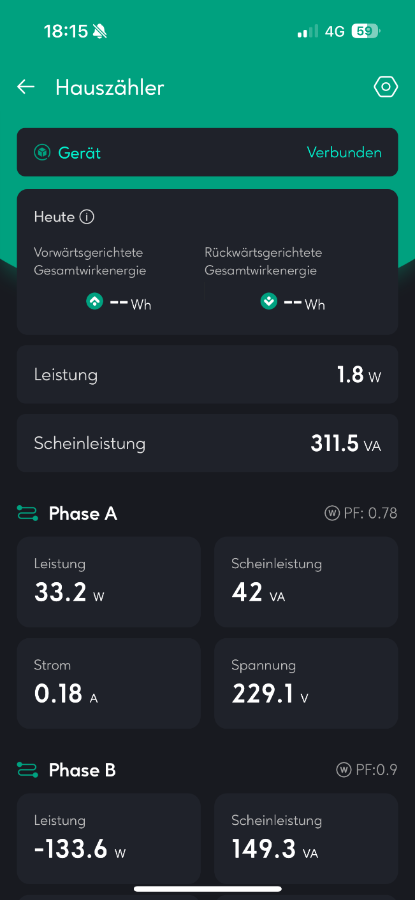The height and width of the screenshot is (900, 415).
Task: Tap the back arrow icon
Action: pos(26,87)
